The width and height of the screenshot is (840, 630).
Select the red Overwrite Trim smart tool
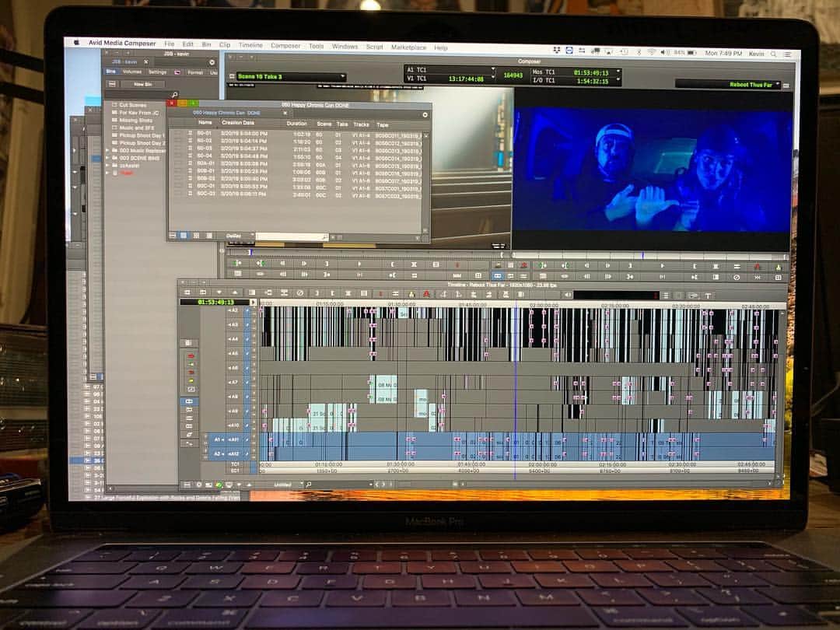(191, 372)
